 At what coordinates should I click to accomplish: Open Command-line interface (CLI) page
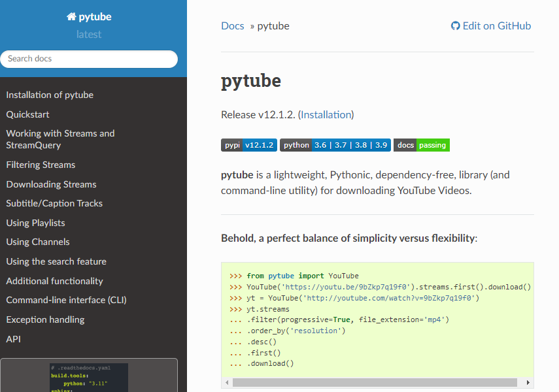pyautogui.click(x=66, y=300)
